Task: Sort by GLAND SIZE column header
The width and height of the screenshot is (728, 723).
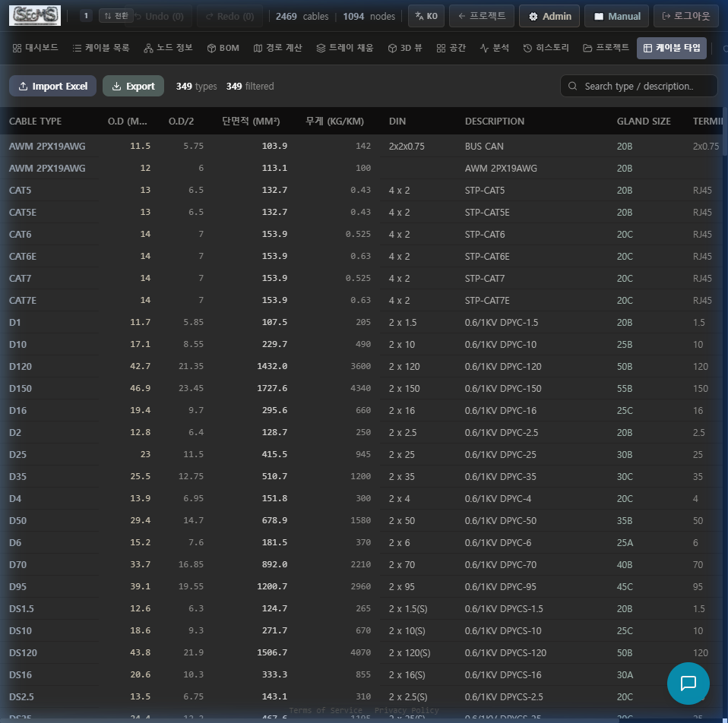Action: pyautogui.click(x=644, y=121)
